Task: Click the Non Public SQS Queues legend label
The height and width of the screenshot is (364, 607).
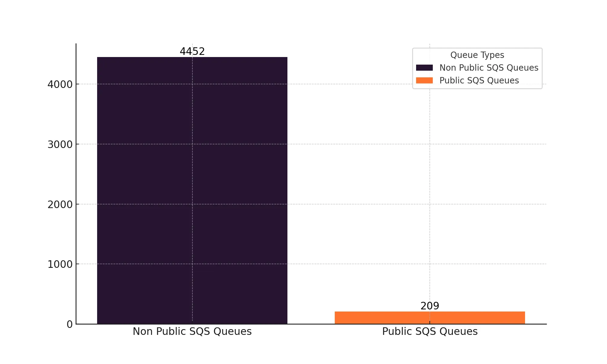Action: 489,68
